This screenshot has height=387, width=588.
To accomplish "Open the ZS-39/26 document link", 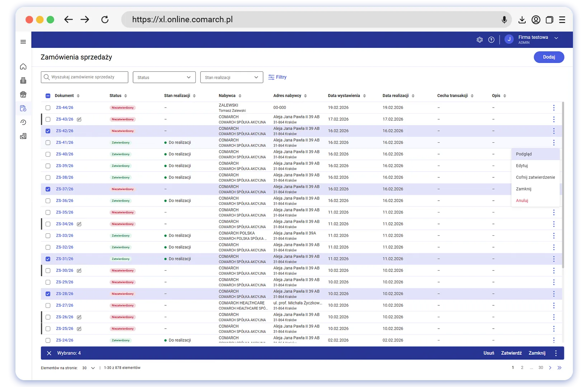I will (65, 166).
